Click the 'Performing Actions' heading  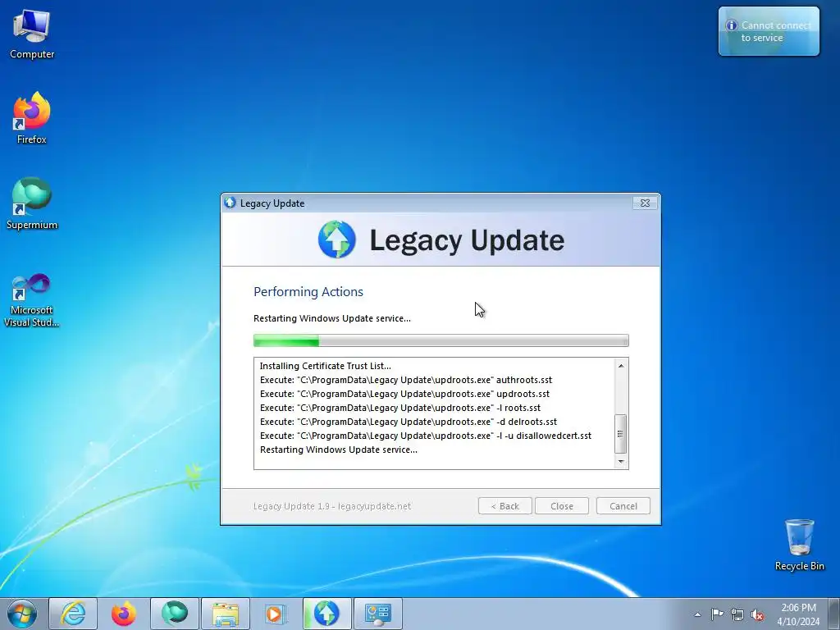[x=308, y=292]
